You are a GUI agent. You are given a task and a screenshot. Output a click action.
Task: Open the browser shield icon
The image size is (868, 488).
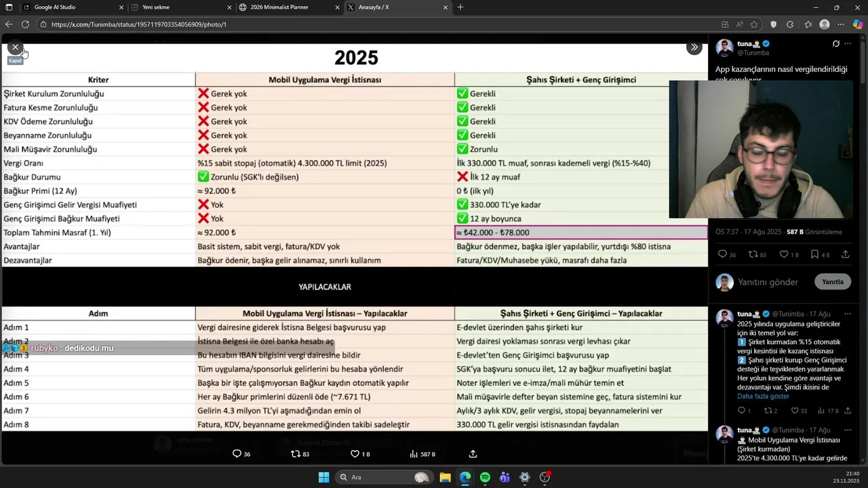pyautogui.click(x=774, y=24)
